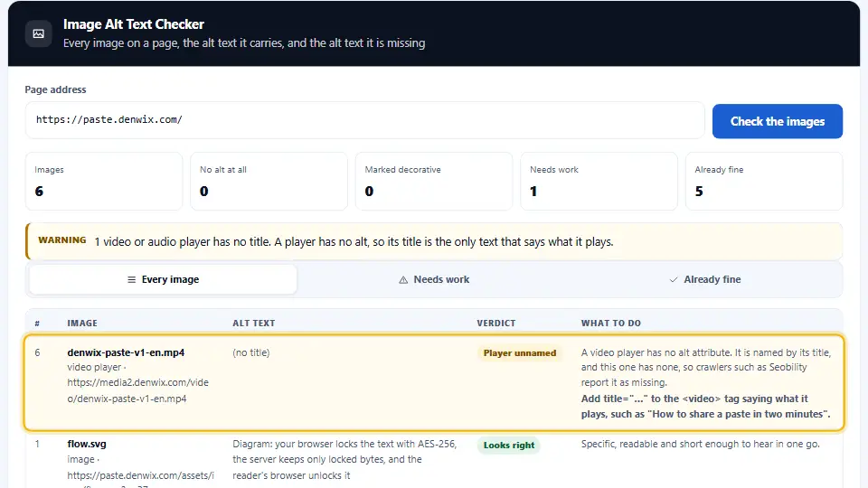Viewport: 868px width, 488px height.
Task: Show the Already fine tab
Action: coord(704,279)
